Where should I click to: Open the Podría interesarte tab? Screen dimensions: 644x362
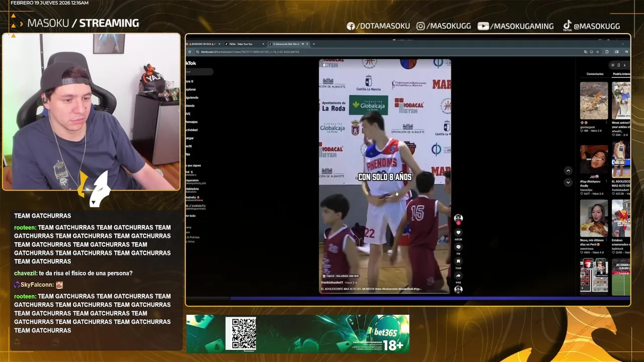tap(621, 74)
